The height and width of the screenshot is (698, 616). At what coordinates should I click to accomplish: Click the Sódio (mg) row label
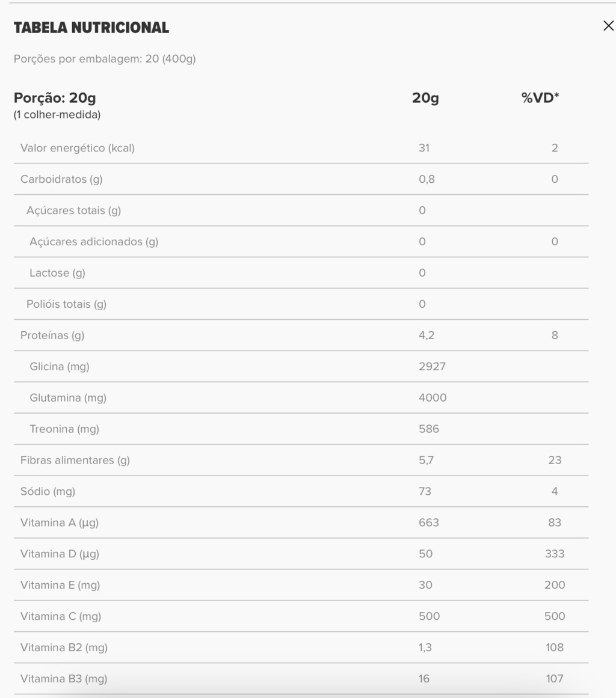(48, 491)
